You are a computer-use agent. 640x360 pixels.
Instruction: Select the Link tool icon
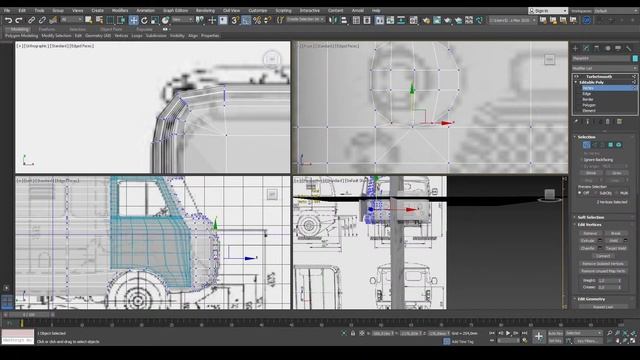31,20
